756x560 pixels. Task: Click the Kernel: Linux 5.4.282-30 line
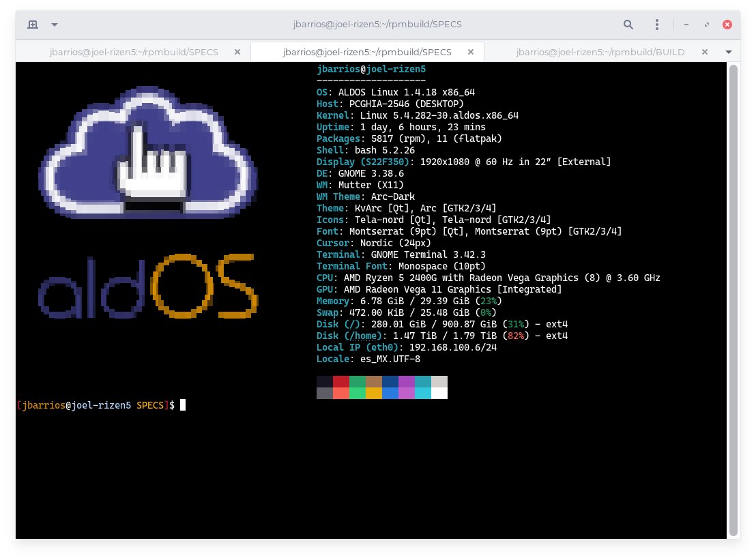tap(418, 115)
